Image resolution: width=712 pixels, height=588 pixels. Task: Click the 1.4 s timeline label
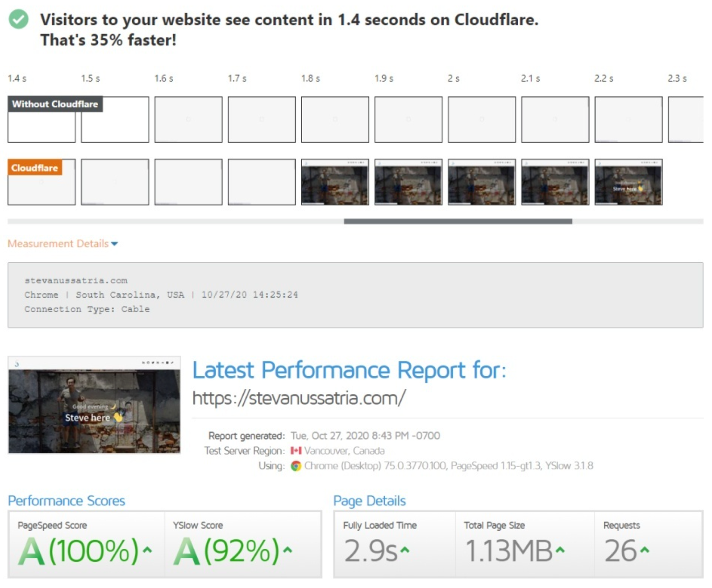[x=17, y=78]
